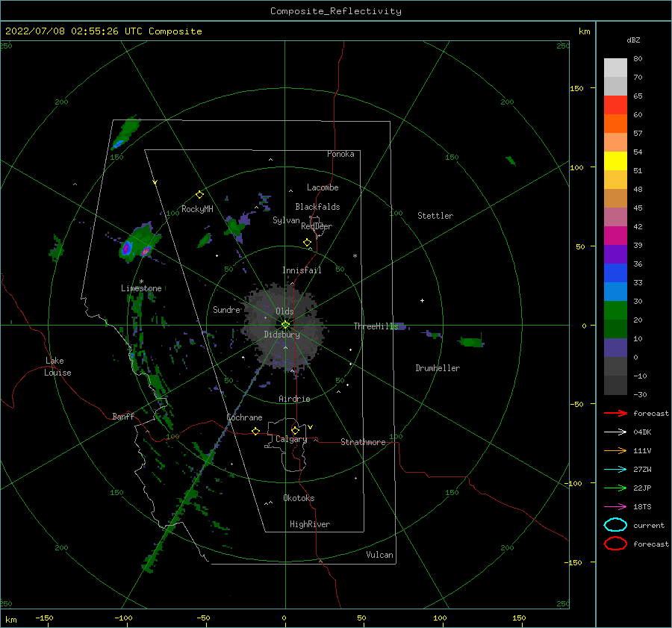Click the Stettler town label
Screen dimensions: 672x628
(435, 216)
